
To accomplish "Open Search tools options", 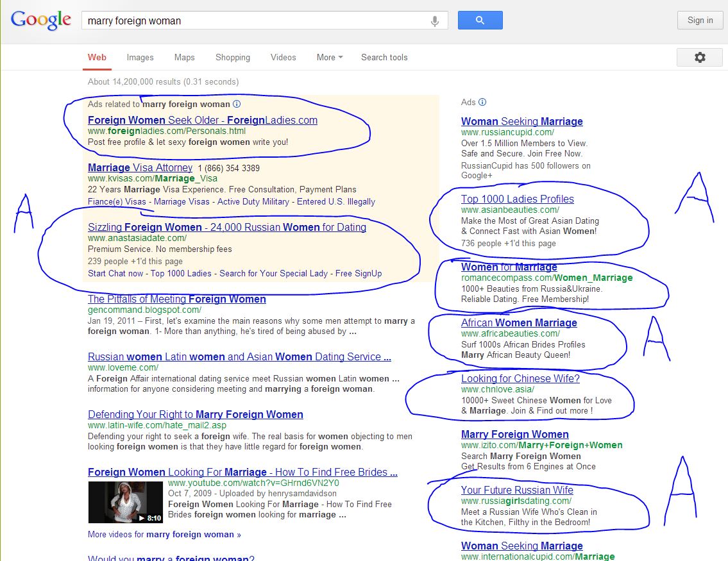I will [384, 58].
